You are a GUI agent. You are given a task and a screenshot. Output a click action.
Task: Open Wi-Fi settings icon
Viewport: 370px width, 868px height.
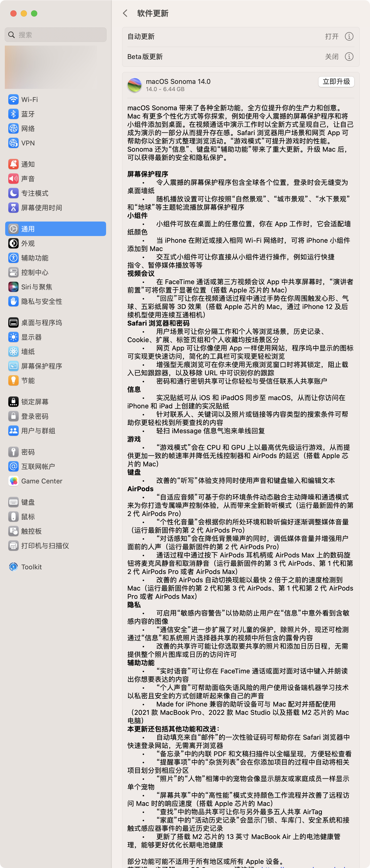[13, 99]
